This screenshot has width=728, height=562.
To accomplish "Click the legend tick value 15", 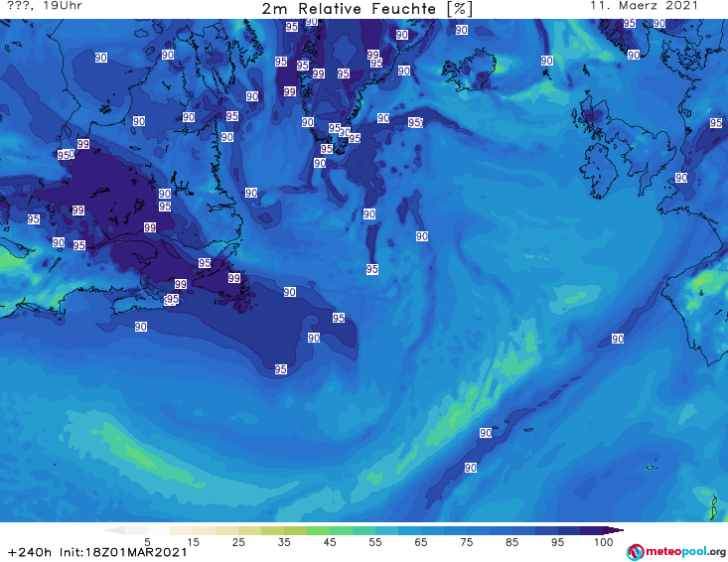I will tap(193, 542).
